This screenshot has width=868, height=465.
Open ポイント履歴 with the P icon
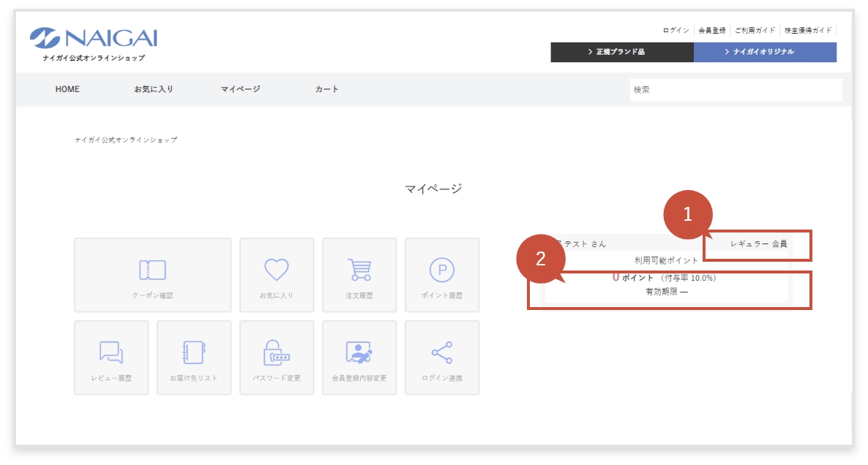pos(441,275)
